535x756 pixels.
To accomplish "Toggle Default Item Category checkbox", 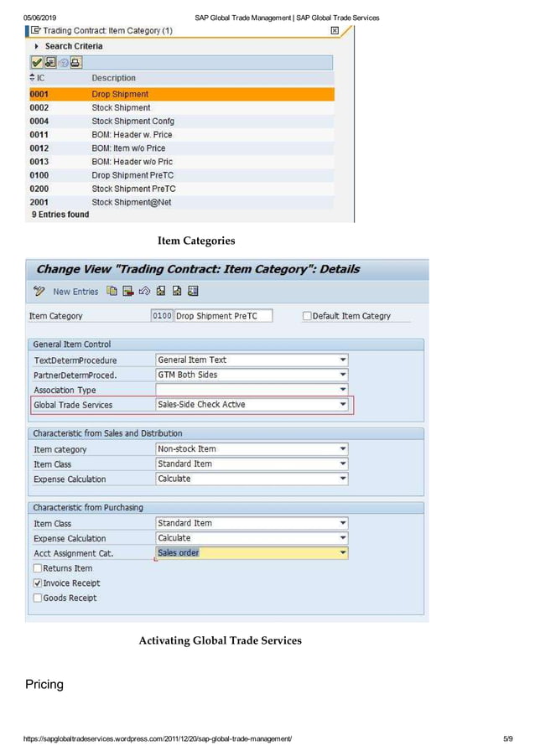I will [x=307, y=316].
